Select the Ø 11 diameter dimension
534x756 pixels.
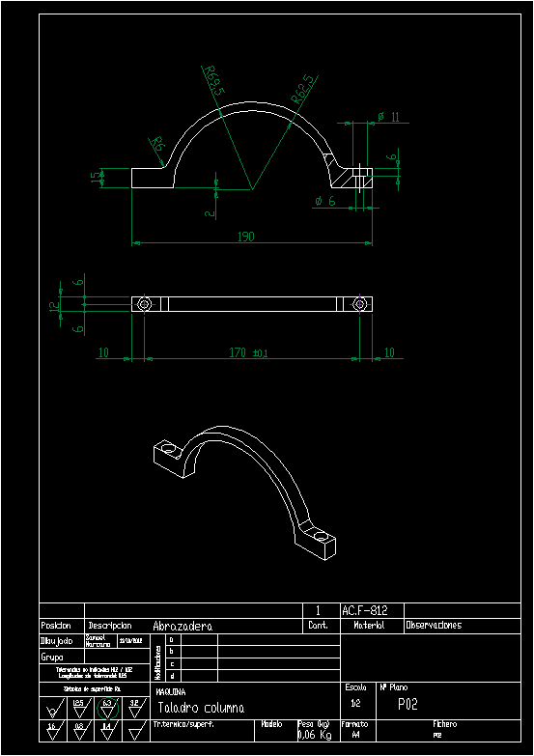[389, 117]
